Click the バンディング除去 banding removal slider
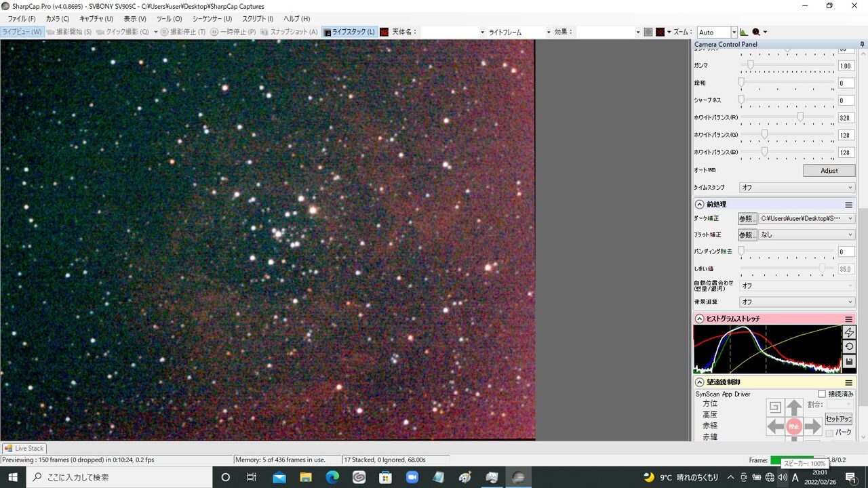The height and width of the screenshot is (488, 868). [x=787, y=251]
